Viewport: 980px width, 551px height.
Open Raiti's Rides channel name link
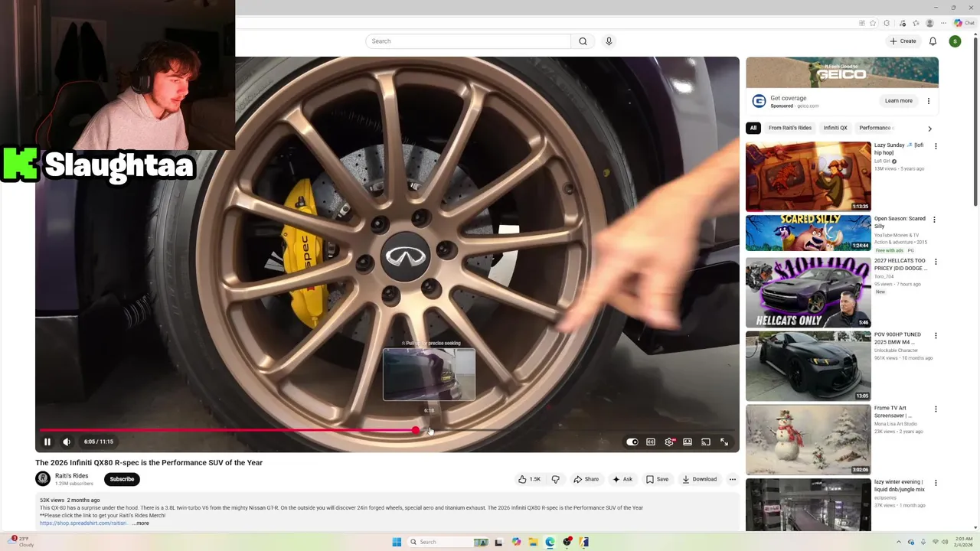pyautogui.click(x=71, y=475)
